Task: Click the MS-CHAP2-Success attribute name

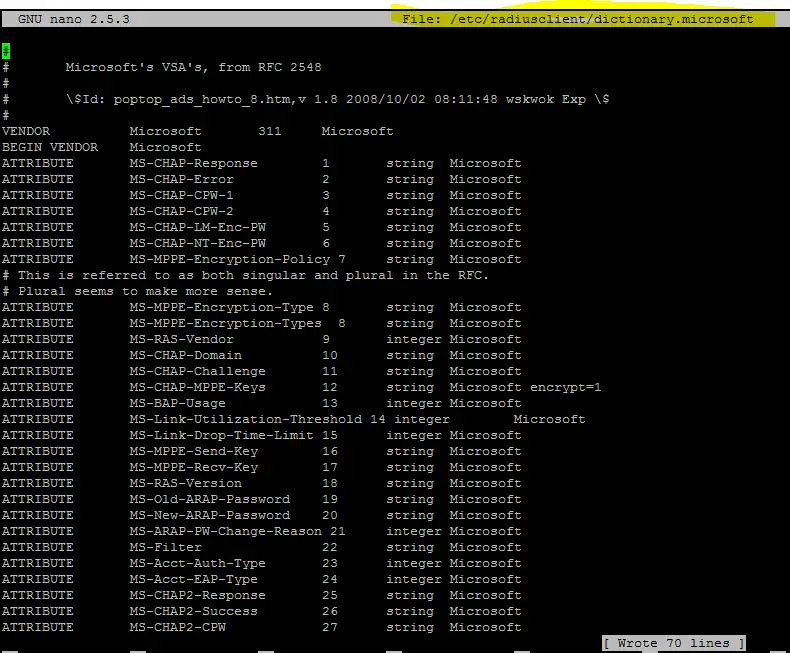Action: pos(193,611)
